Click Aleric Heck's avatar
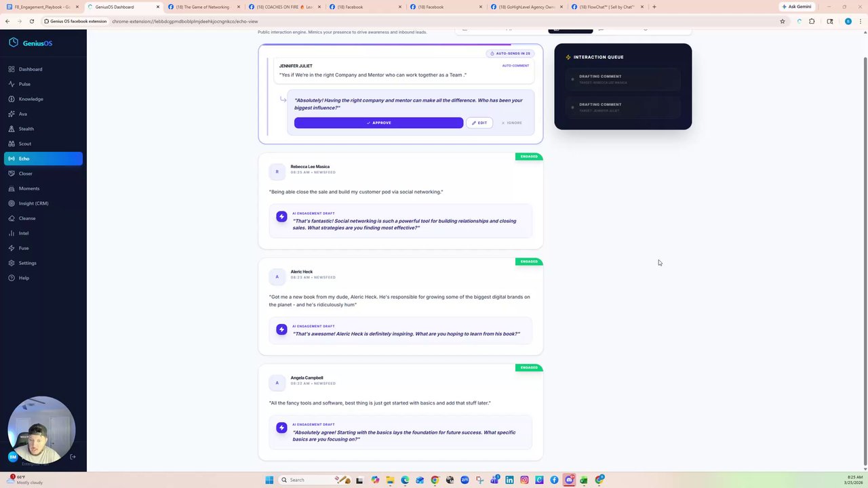 277,277
